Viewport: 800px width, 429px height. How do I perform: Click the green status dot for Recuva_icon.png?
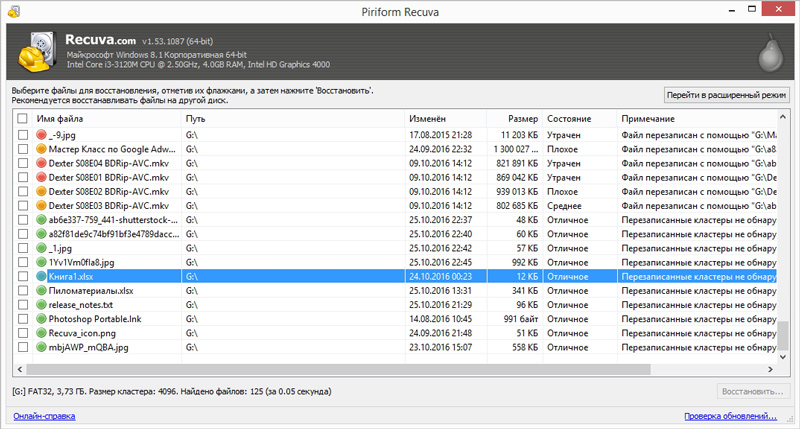41,333
